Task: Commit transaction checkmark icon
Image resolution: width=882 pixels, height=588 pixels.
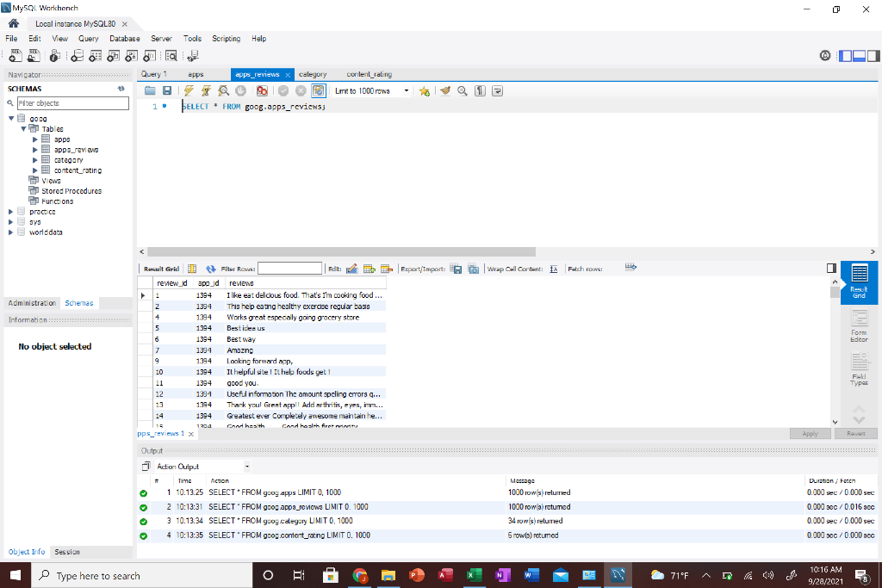Action: tap(283, 90)
